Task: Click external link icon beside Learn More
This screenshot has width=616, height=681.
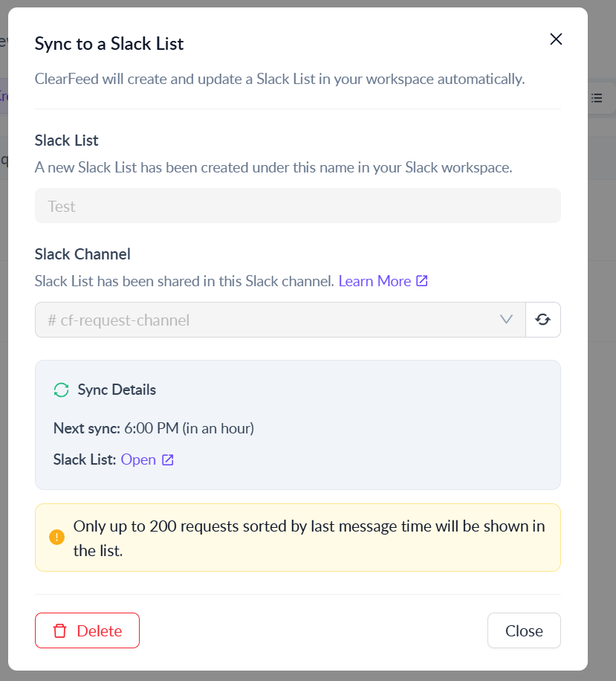Action: pos(422,281)
